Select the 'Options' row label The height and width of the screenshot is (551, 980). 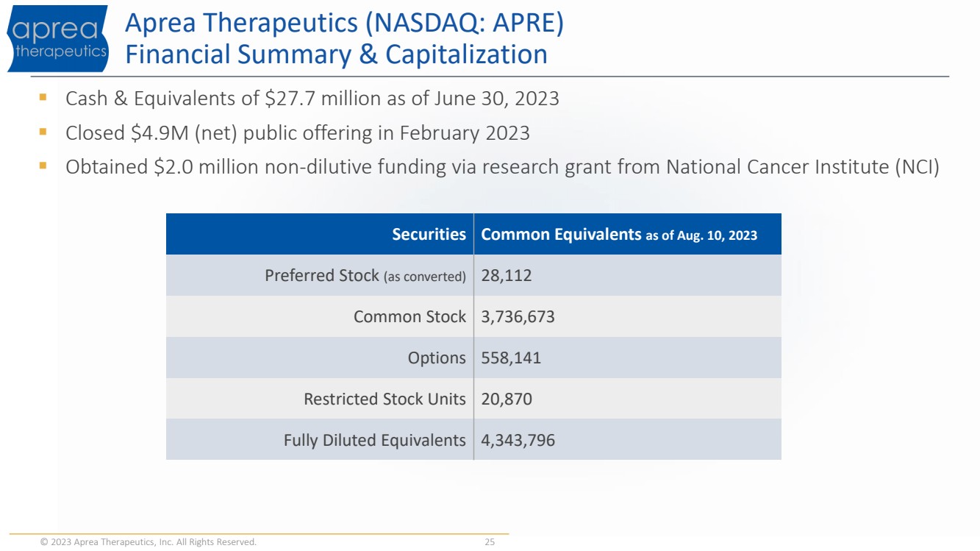(437, 358)
